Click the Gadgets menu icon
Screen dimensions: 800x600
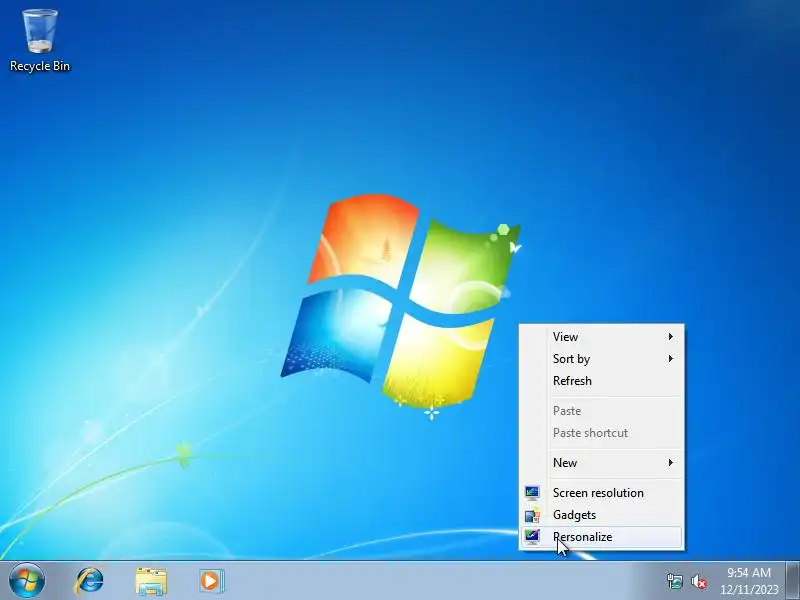pos(532,515)
